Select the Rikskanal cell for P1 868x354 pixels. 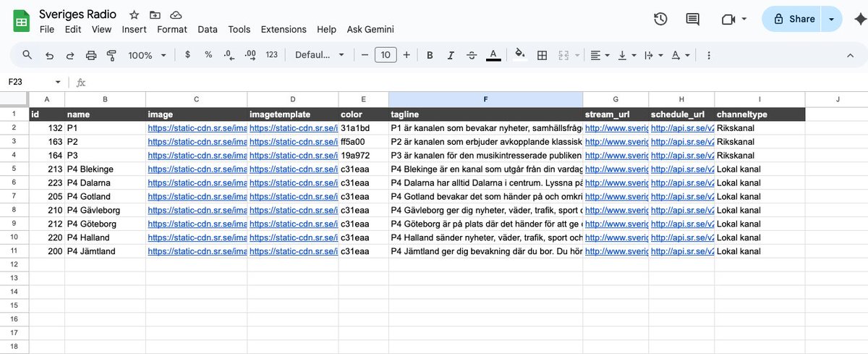click(759, 128)
